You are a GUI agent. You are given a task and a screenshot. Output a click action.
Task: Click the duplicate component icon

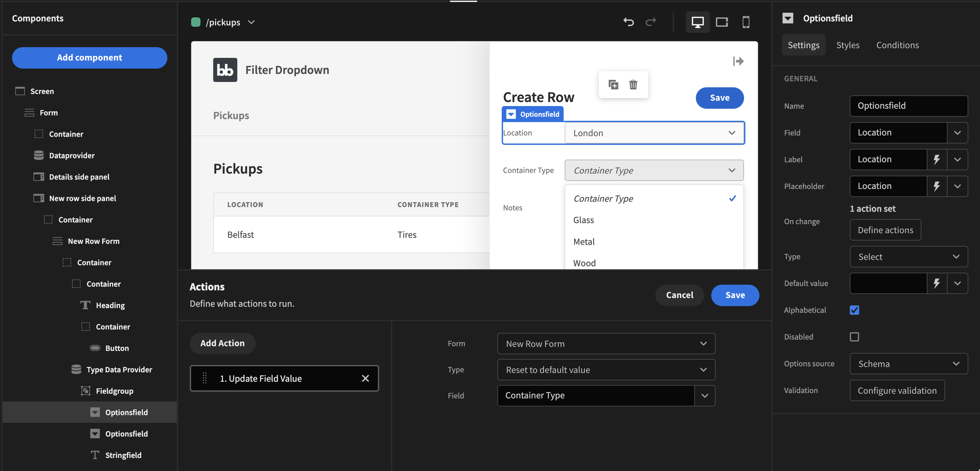(x=613, y=84)
